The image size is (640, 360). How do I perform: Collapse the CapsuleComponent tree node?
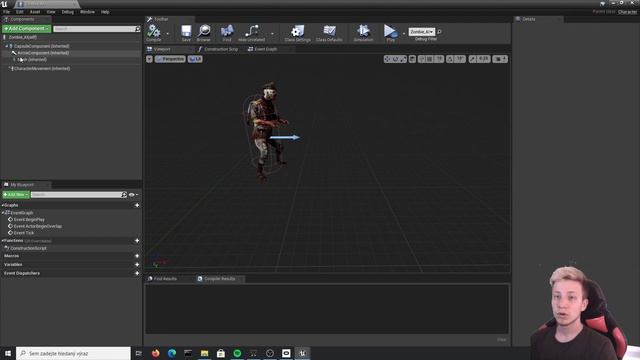pyautogui.click(x=7, y=46)
